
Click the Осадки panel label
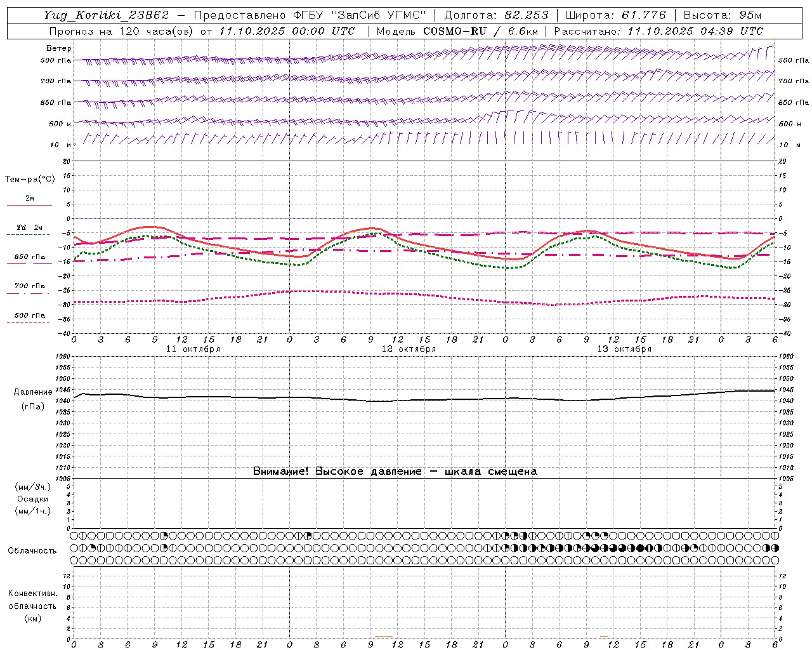coord(33,499)
